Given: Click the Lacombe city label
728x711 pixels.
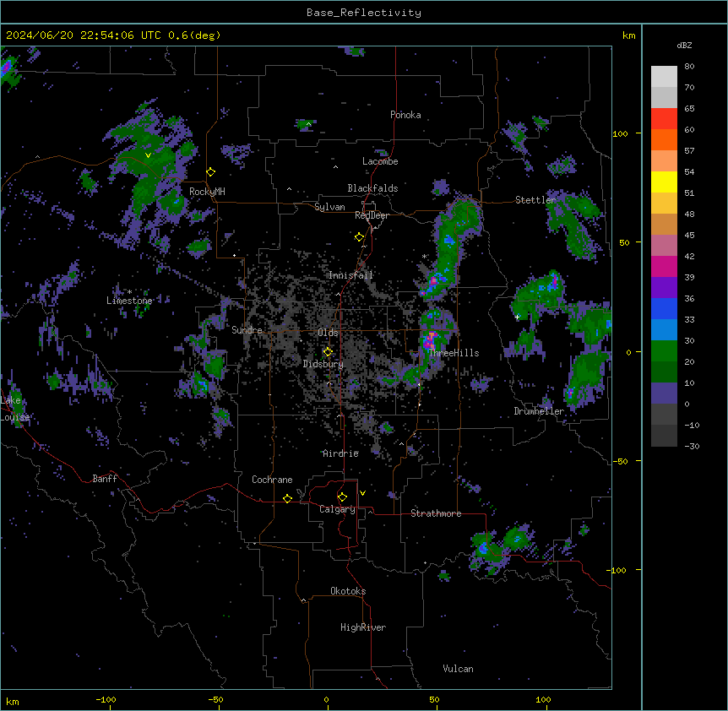Looking at the screenshot, I should click(380, 161).
